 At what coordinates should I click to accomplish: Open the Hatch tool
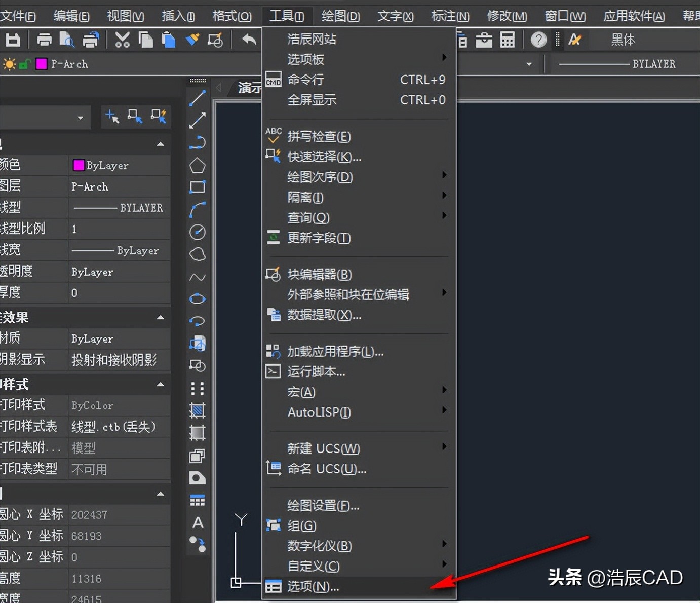coord(197,410)
